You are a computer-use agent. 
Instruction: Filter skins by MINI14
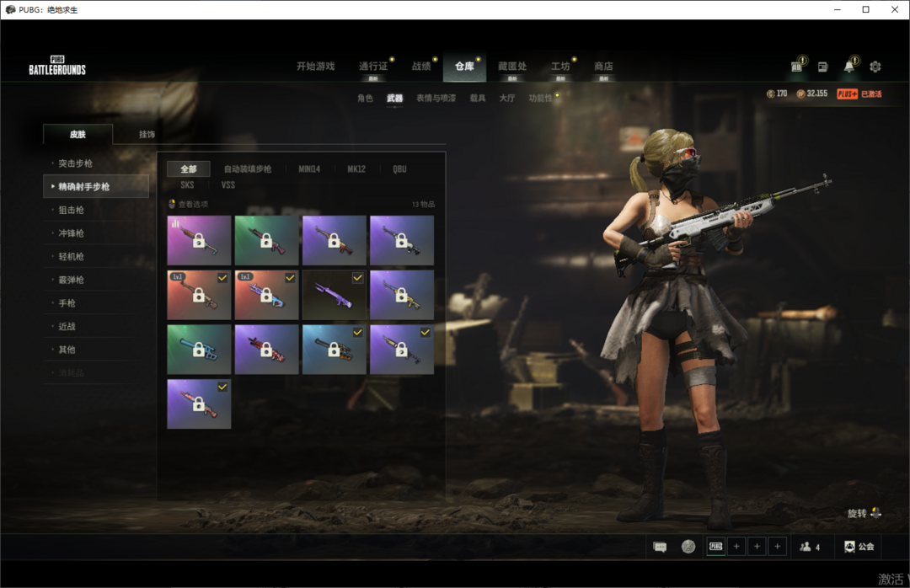[x=309, y=169]
